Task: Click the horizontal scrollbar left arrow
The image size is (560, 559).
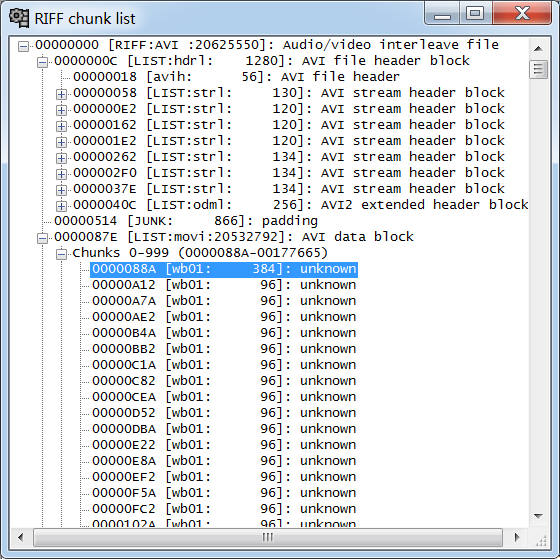Action: coord(21,537)
